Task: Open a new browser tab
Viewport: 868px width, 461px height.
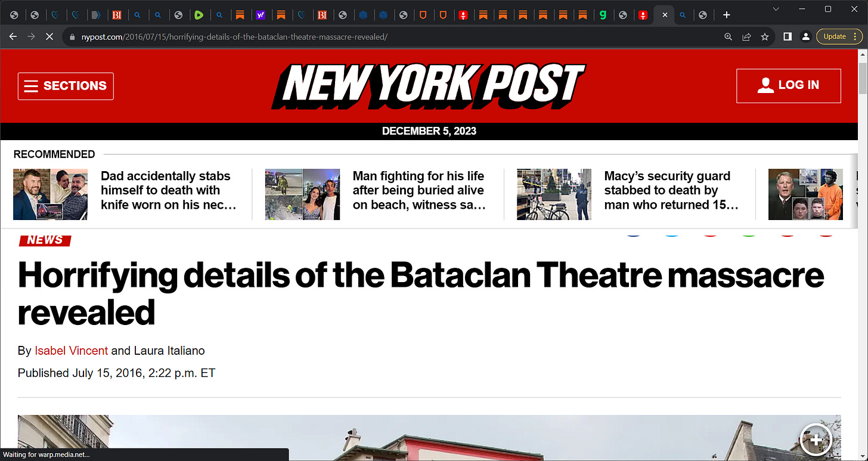Action: coord(726,15)
